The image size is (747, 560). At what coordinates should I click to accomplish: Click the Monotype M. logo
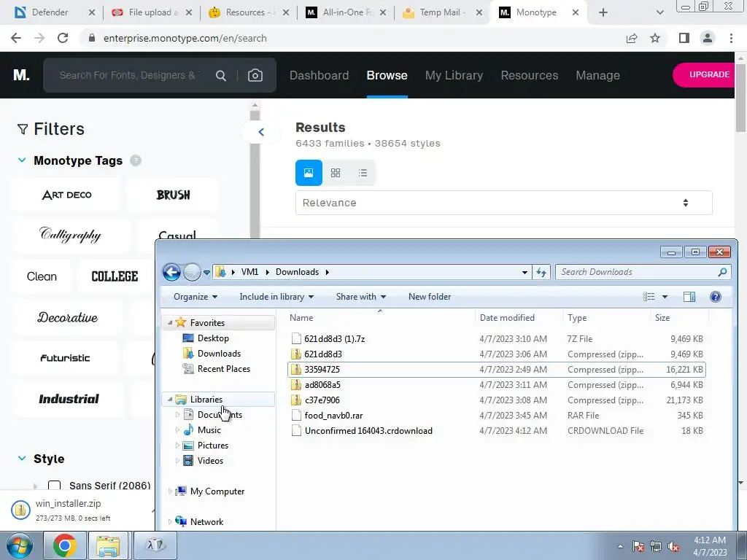(21, 75)
